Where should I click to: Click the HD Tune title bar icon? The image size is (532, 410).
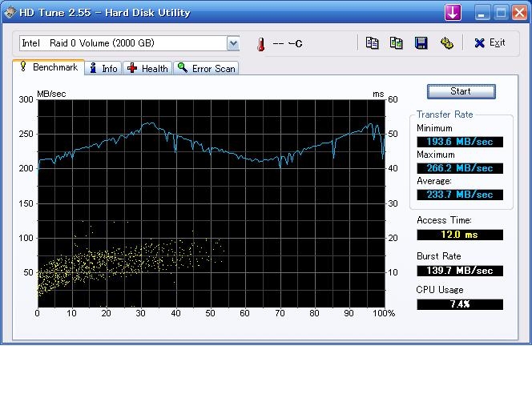click(10, 13)
